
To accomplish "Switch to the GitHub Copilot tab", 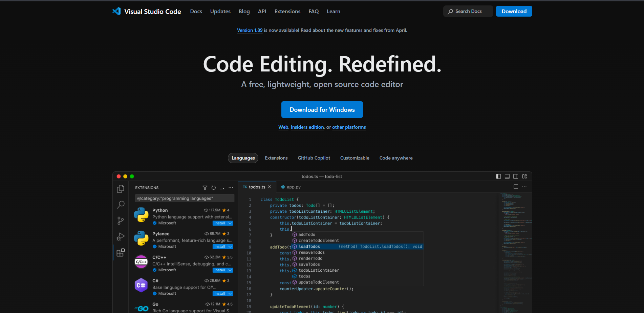I will point(314,158).
